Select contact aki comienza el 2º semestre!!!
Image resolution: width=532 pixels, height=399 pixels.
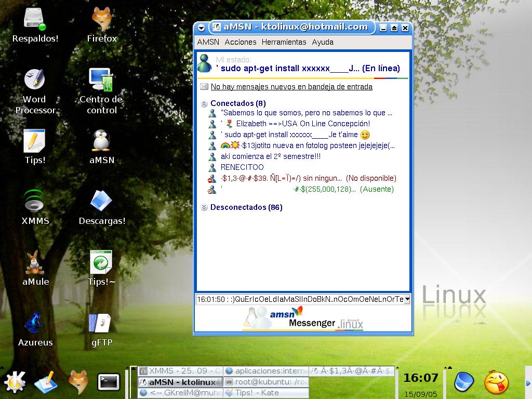coord(270,156)
